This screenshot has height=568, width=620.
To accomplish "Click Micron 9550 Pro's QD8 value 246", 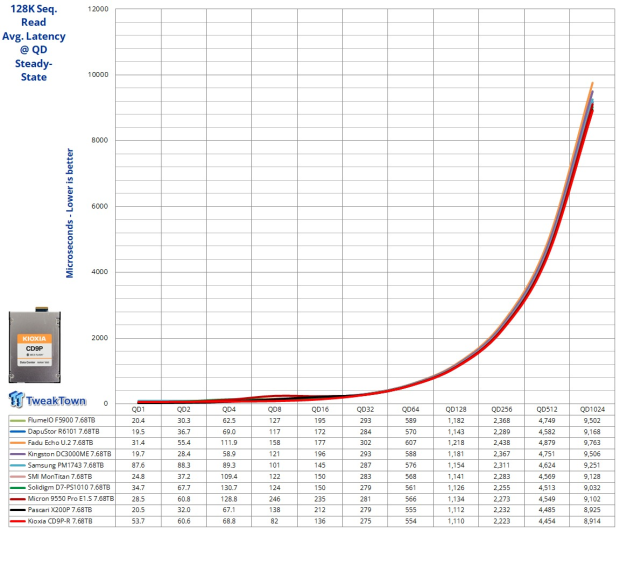I will [x=274, y=499].
